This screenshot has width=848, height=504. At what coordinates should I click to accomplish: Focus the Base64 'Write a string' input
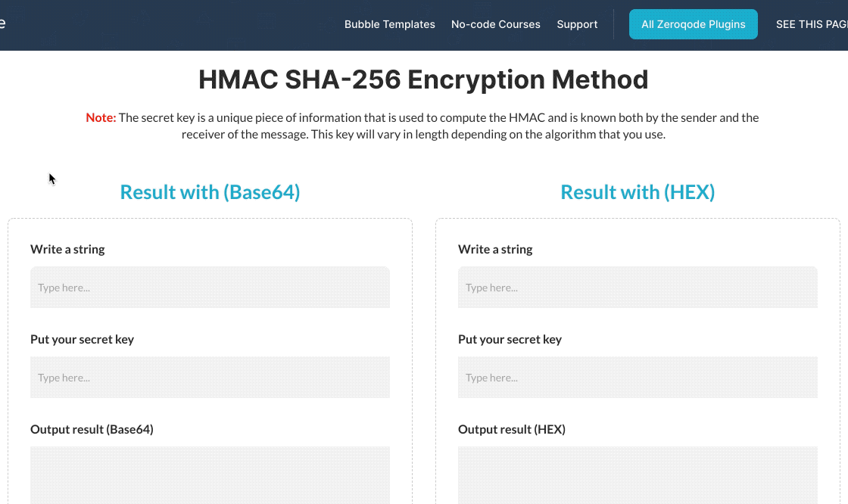click(210, 288)
